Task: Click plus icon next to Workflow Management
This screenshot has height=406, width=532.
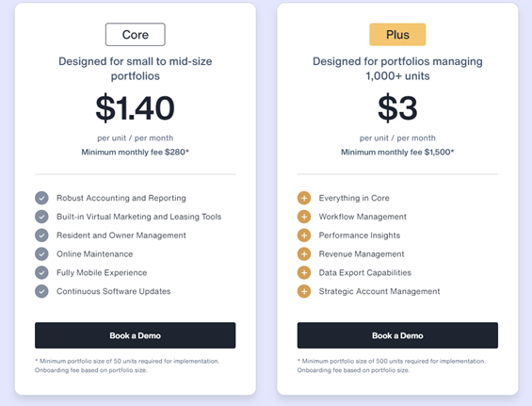Action: click(304, 217)
